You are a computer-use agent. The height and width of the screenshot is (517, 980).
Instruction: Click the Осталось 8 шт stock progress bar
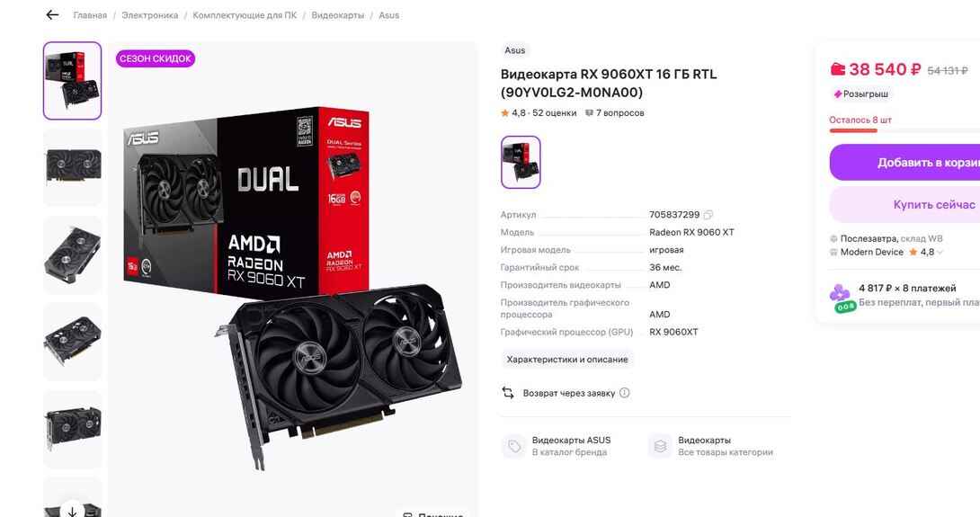pyautogui.click(x=904, y=130)
